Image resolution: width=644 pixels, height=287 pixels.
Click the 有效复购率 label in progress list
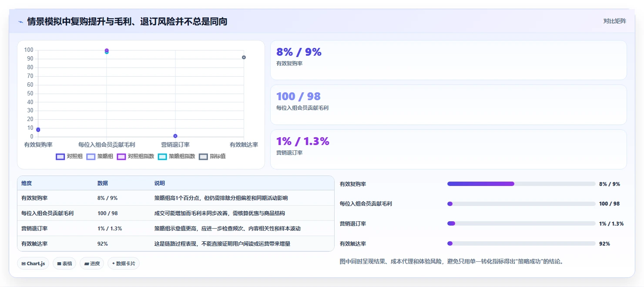coord(353,184)
